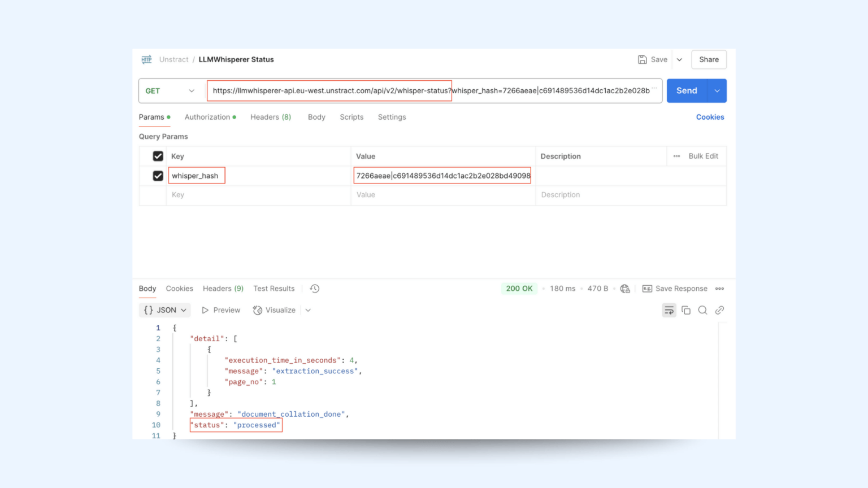This screenshot has width=868, height=488.
Task: Open Bulk Edit for query params
Action: (x=703, y=156)
